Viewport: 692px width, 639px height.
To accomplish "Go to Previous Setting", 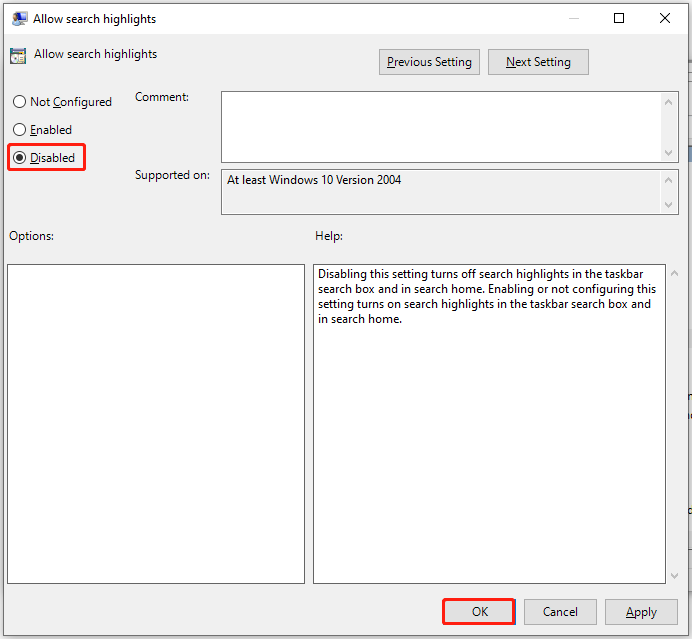I will [429, 62].
